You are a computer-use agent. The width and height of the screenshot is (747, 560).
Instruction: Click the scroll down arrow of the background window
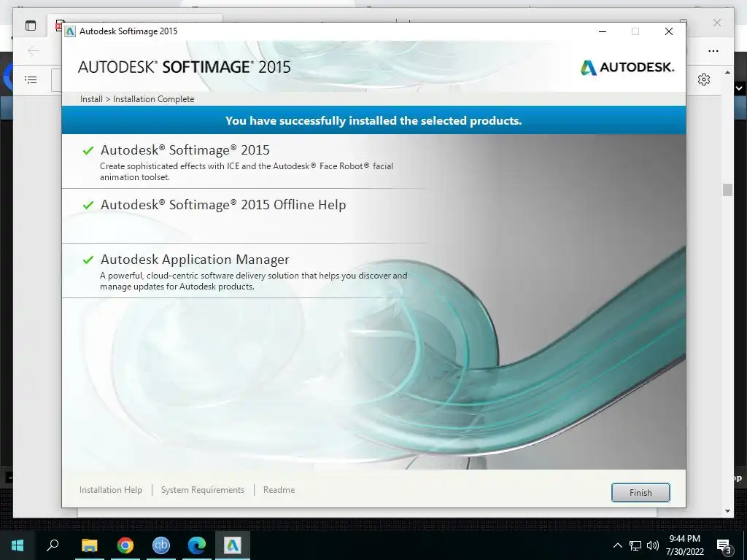click(727, 511)
